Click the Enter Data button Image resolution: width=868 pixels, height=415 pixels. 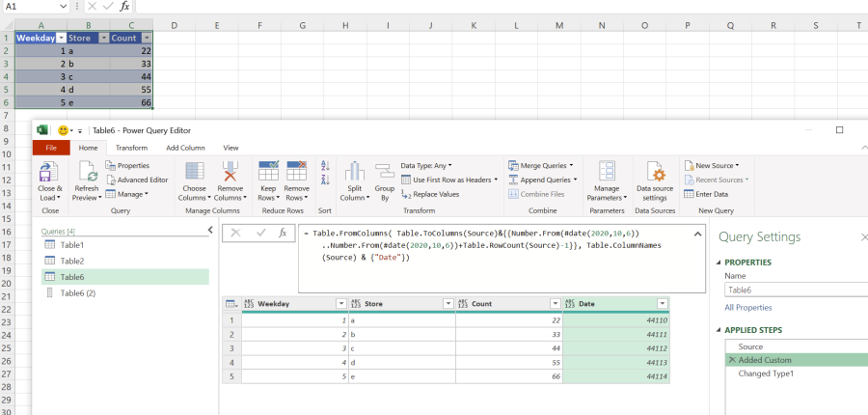706,195
